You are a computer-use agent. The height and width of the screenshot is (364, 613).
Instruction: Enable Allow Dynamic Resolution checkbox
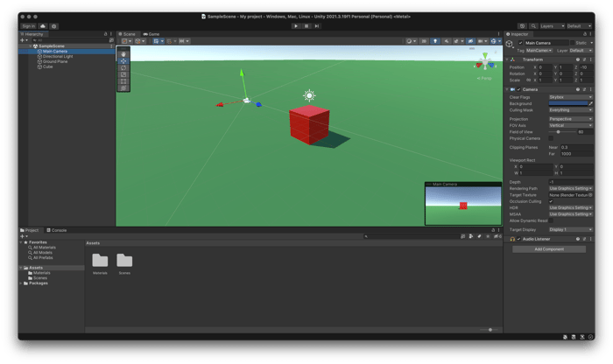click(x=551, y=220)
